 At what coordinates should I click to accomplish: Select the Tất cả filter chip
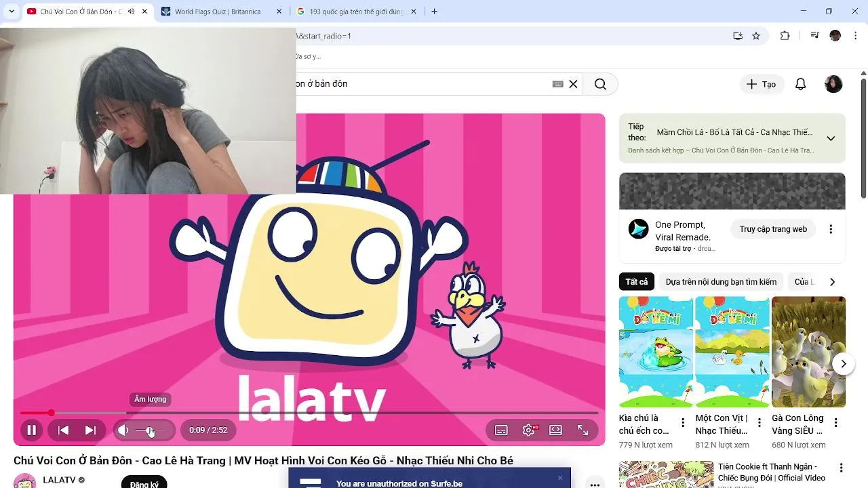pyautogui.click(x=637, y=282)
